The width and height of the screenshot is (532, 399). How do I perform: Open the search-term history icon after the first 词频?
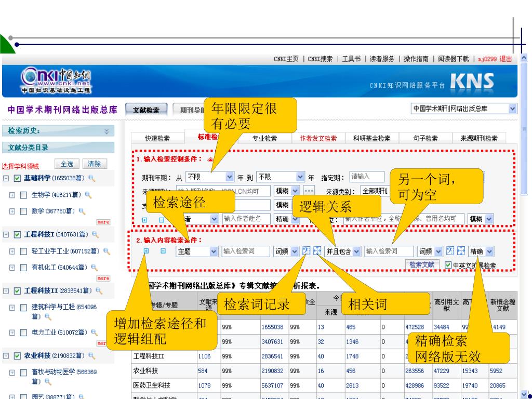(306, 251)
